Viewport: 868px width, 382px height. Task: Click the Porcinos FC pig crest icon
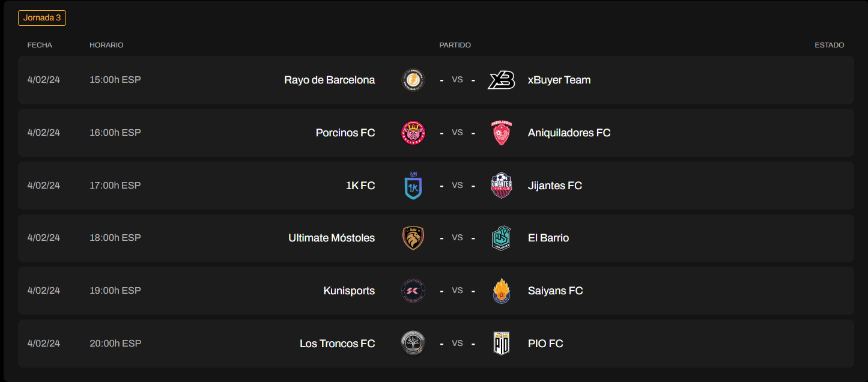click(x=413, y=132)
